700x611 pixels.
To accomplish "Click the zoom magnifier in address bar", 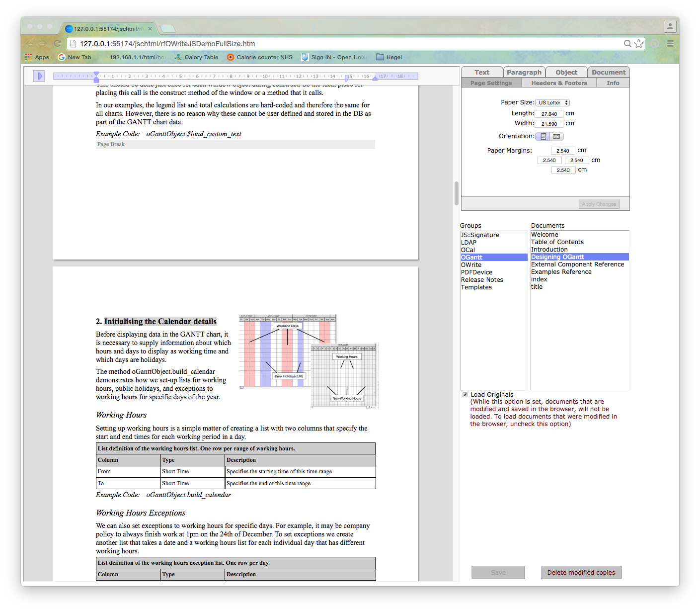I will pyautogui.click(x=627, y=44).
